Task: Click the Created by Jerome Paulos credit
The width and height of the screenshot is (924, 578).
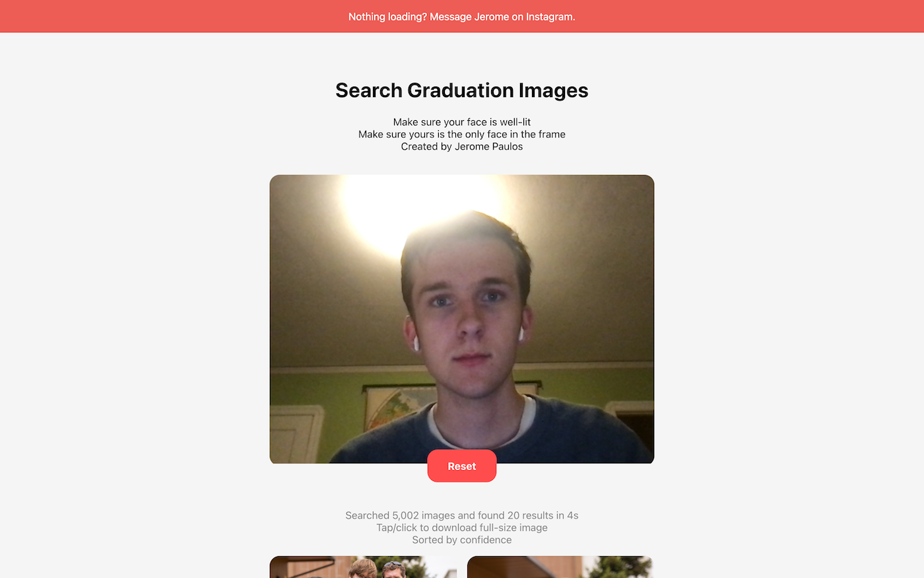Action: (x=462, y=147)
